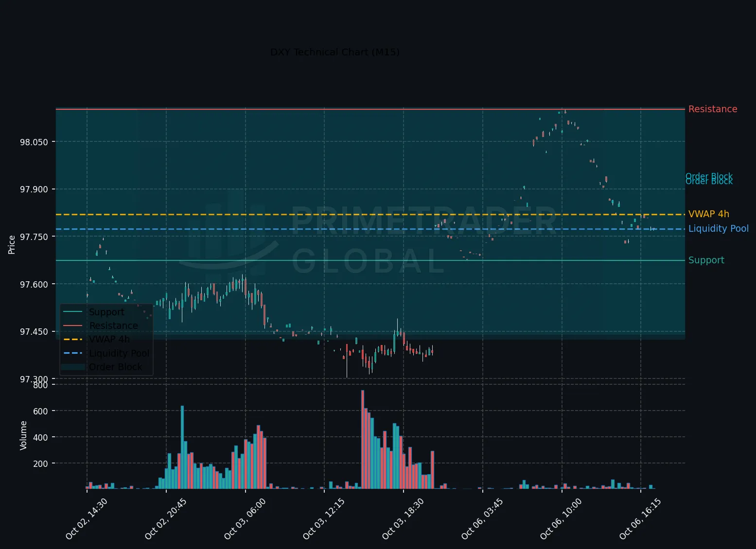Viewport: 756px width, 549px height.
Task: Click the Price axis title
Action: tap(12, 244)
